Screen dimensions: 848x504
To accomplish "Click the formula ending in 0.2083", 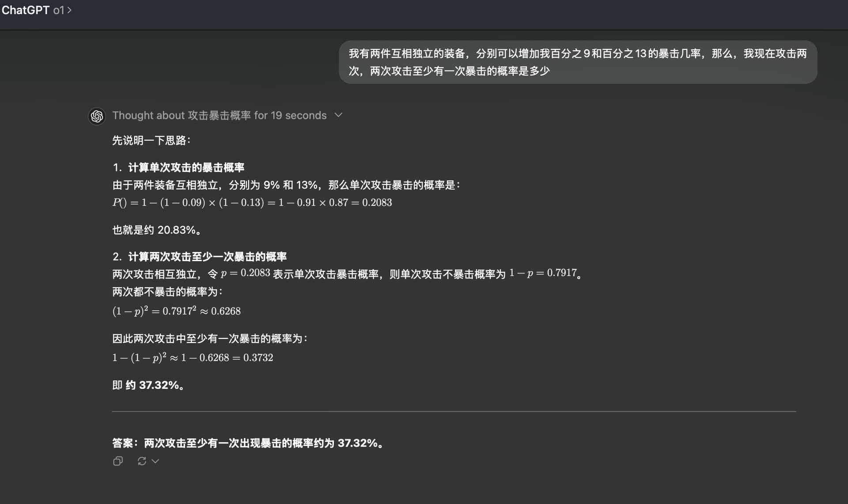I will 252,203.
